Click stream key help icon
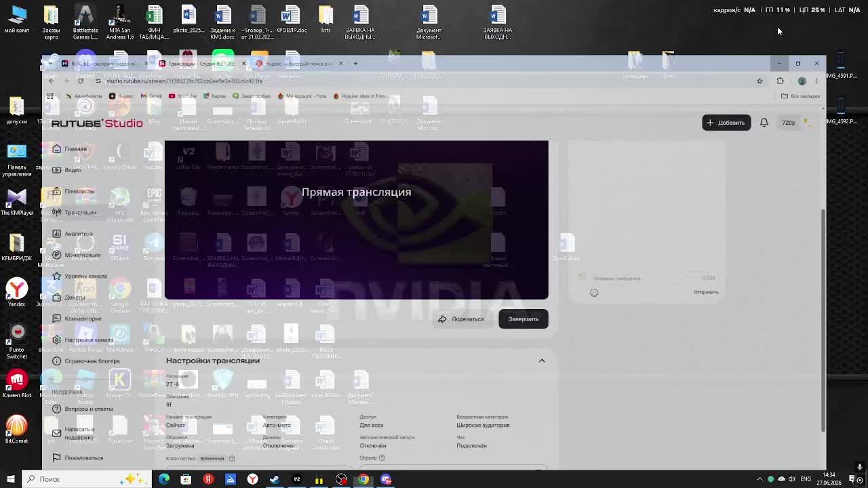Image resolution: width=868 pixels, height=488 pixels. pos(232,459)
